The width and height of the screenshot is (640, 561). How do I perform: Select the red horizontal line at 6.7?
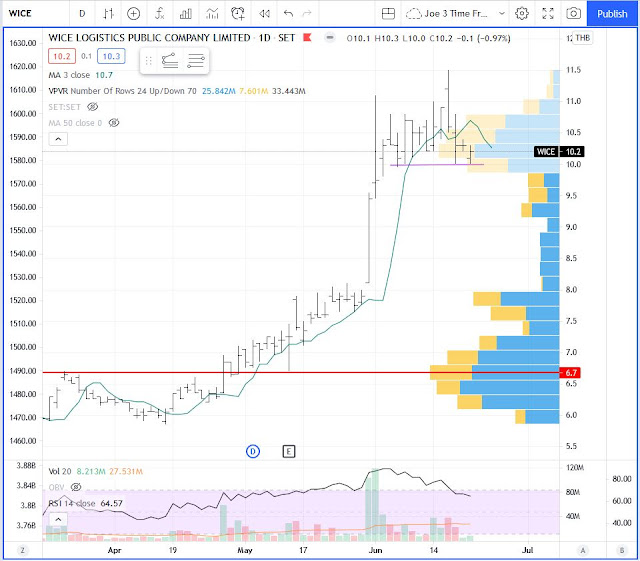(301, 372)
